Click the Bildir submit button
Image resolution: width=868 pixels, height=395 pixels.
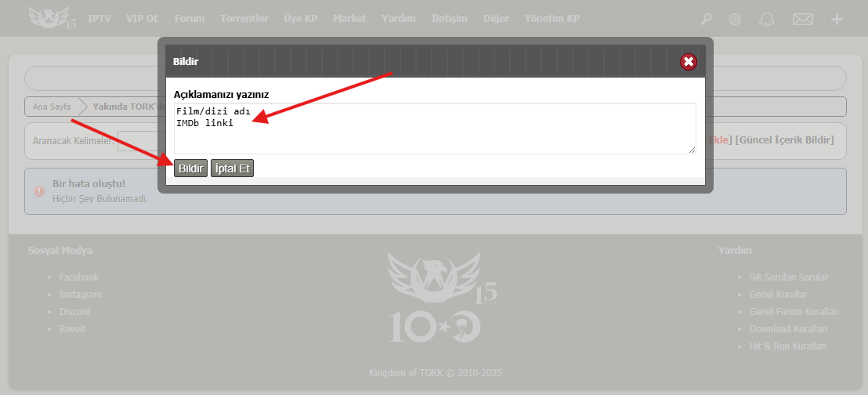tap(191, 169)
